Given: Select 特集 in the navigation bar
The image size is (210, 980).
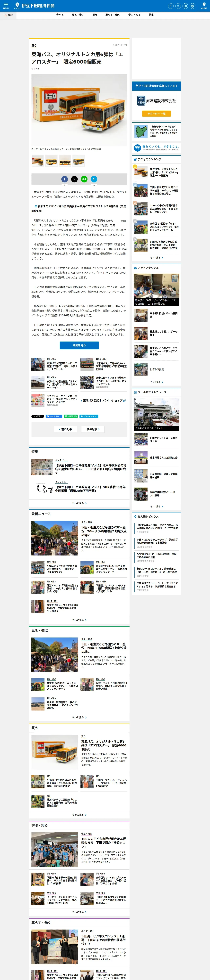Looking at the screenshot, I should pos(151,15).
